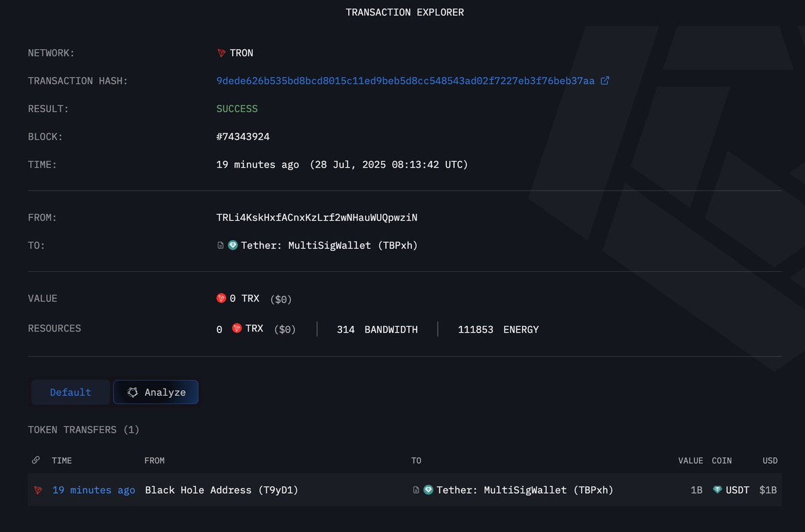
Task: Click the USDT token icon in the transfer row
Action: (x=718, y=490)
